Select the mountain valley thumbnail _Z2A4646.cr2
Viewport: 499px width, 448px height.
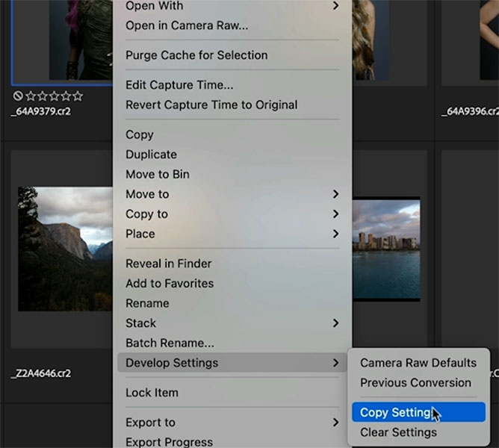(x=65, y=249)
